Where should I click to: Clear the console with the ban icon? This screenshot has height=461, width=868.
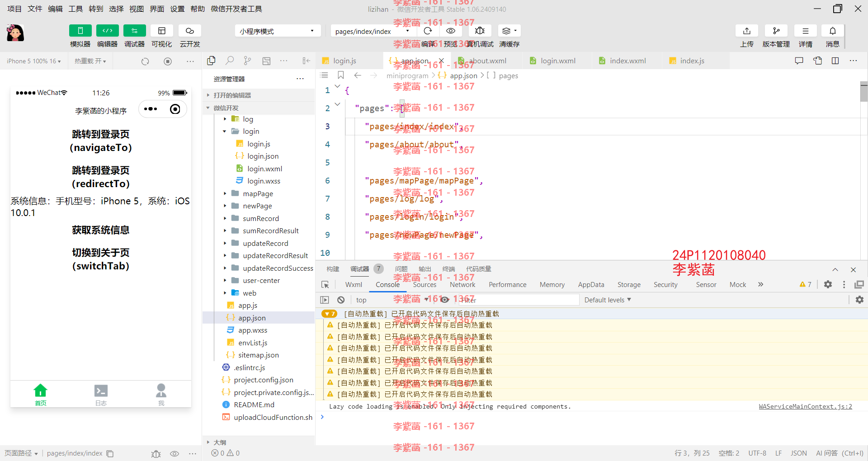(x=341, y=300)
